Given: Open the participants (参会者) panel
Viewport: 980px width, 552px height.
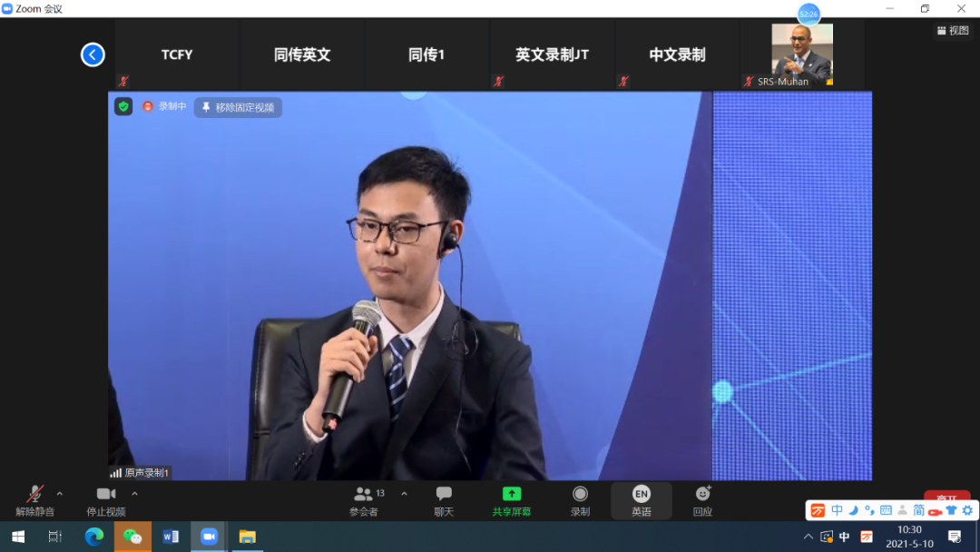Looking at the screenshot, I should pyautogui.click(x=364, y=494).
